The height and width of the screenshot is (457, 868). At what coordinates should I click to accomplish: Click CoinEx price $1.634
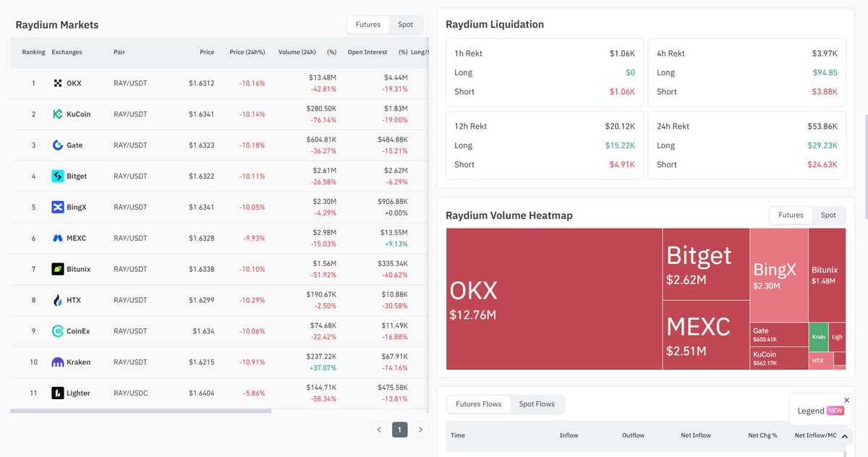tap(203, 331)
